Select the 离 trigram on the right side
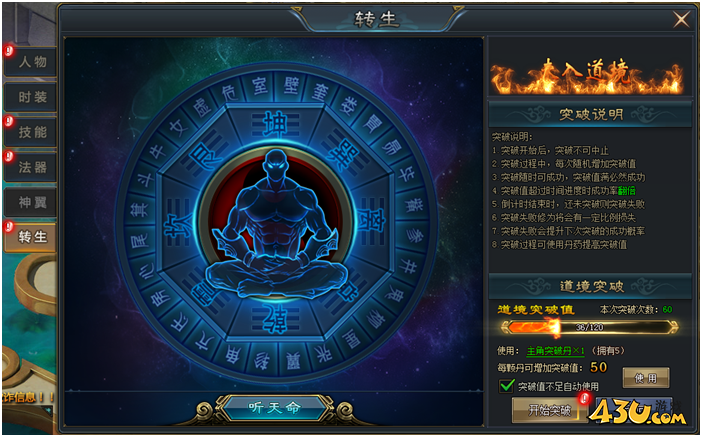 pos(372,222)
